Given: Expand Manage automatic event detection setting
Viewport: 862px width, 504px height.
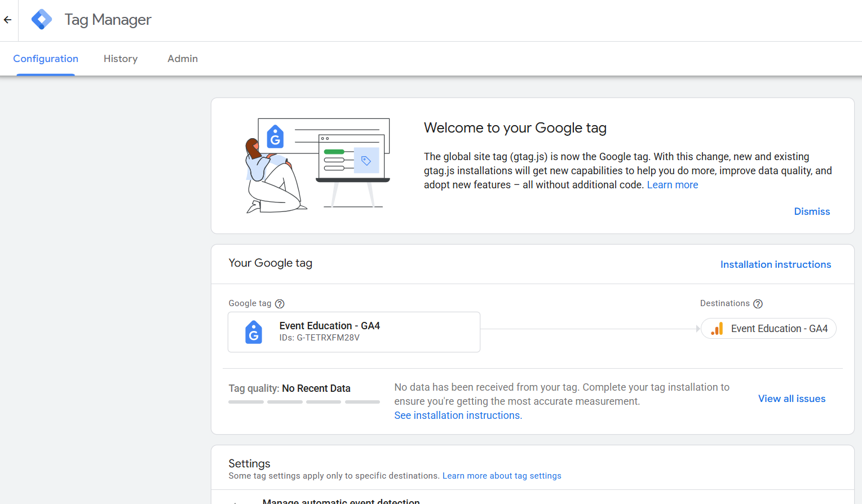Looking at the screenshot, I should 341,501.
